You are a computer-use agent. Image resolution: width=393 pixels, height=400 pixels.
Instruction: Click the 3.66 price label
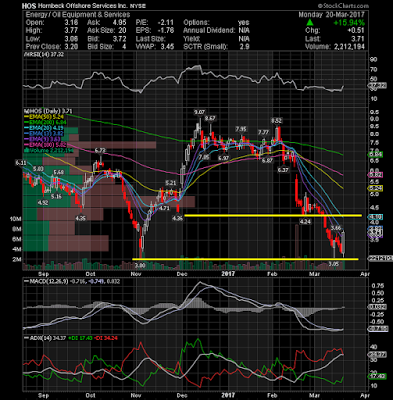[x=336, y=228]
